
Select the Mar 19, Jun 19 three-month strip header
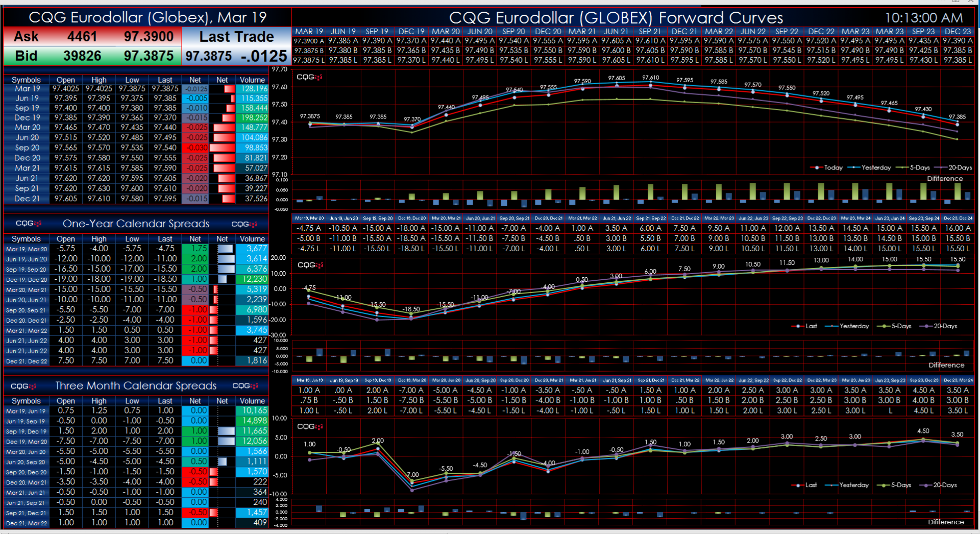point(309,380)
